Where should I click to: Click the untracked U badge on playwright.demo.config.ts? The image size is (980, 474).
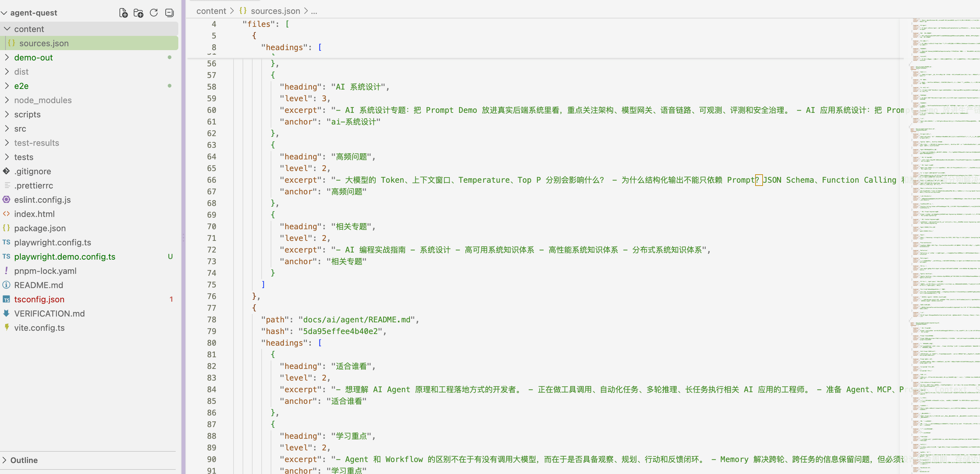[x=170, y=256]
